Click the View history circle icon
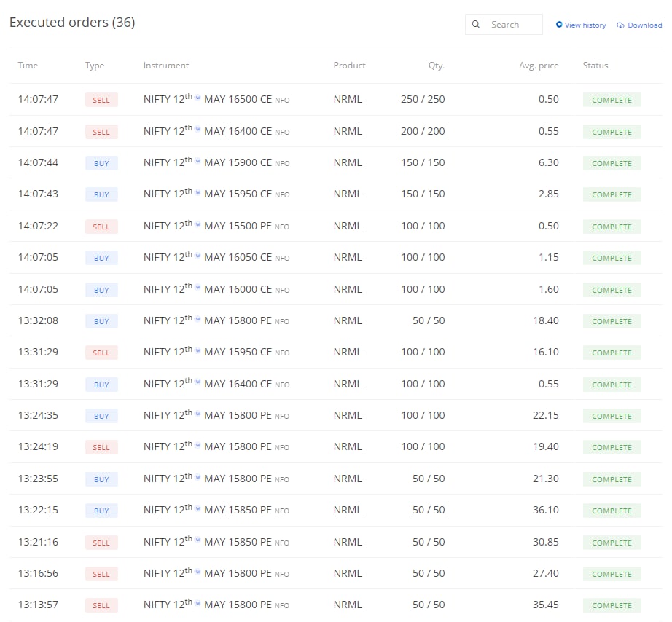The image size is (672, 622). [559, 25]
